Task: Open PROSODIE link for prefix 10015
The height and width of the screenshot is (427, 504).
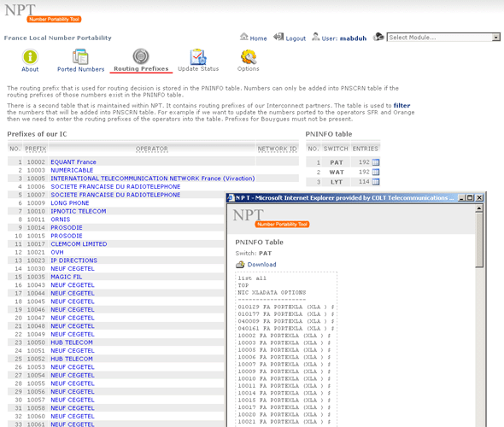Action: pyautogui.click(x=67, y=236)
